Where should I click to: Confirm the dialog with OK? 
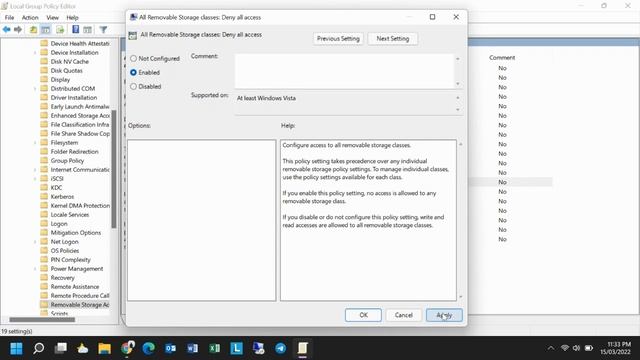[x=363, y=315]
